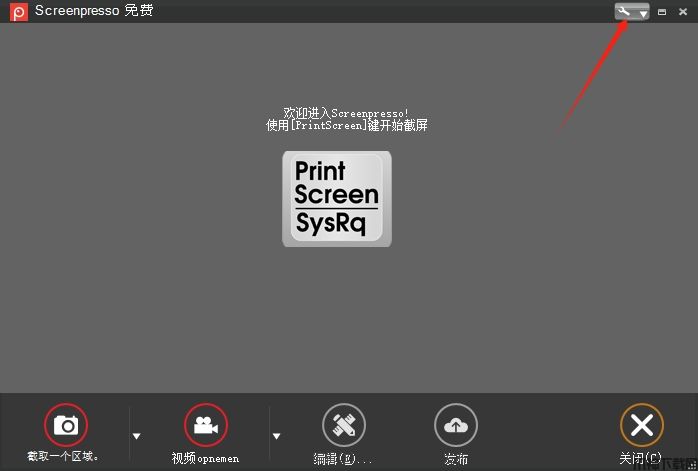Click the cloud upload publish icon
This screenshot has height=471, width=698.
(456, 425)
